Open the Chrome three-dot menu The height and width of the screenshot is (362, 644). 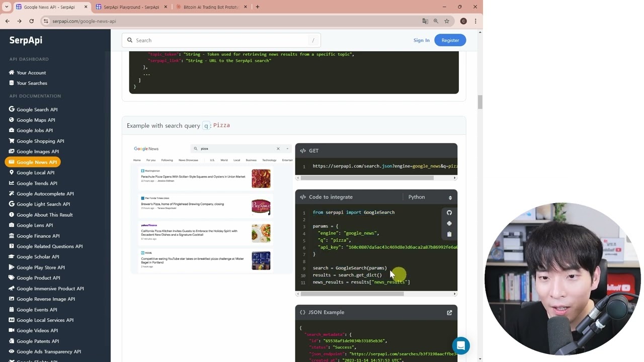click(475, 21)
